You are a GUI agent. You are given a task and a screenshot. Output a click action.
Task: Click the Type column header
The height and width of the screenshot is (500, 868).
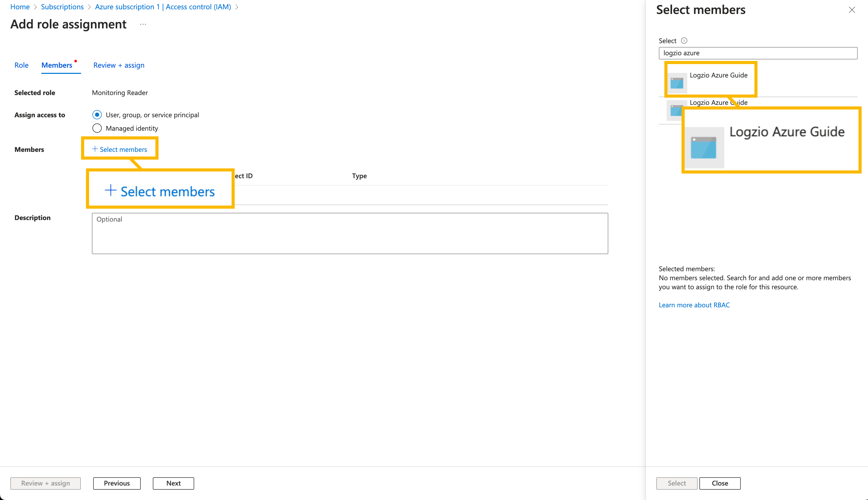pyautogui.click(x=359, y=176)
